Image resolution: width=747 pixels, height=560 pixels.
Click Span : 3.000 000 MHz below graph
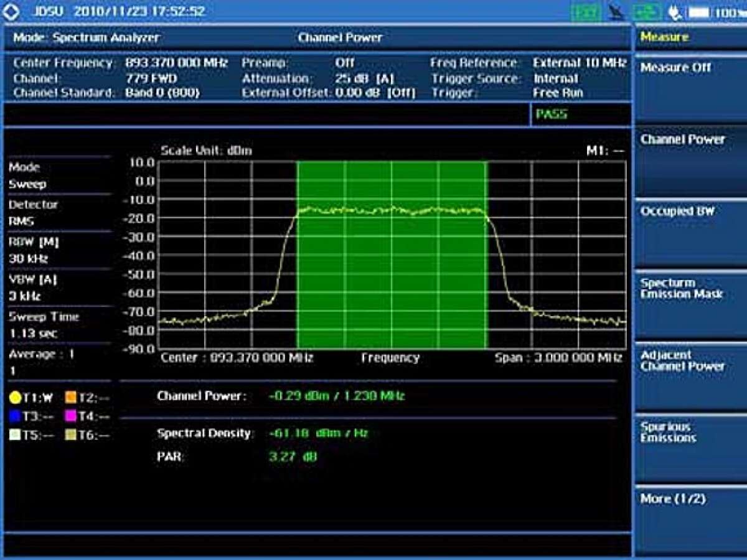(558, 358)
